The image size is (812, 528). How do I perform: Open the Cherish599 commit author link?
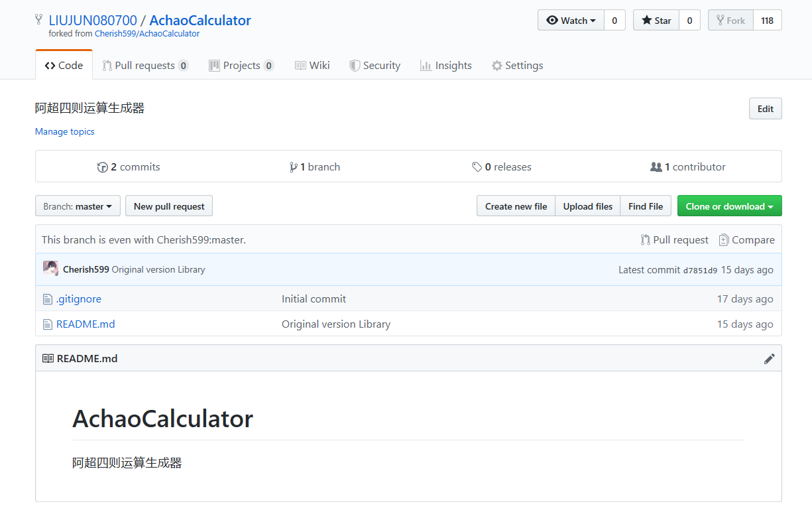coord(86,269)
